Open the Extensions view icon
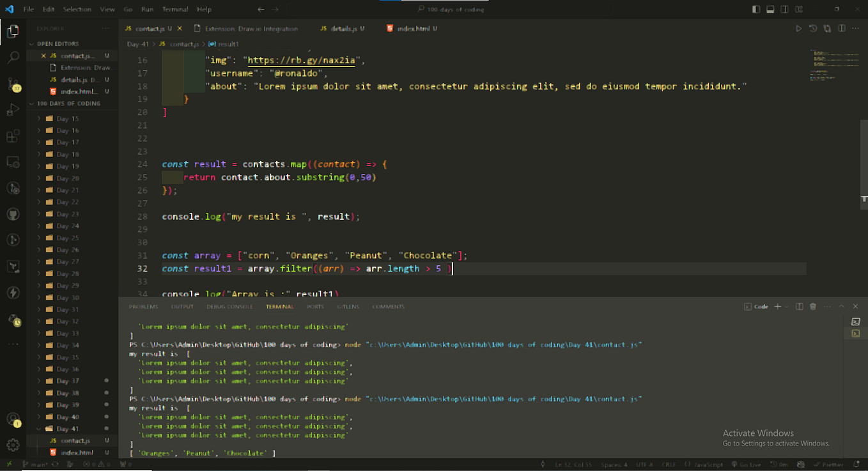The image size is (868, 471). pos(13,135)
